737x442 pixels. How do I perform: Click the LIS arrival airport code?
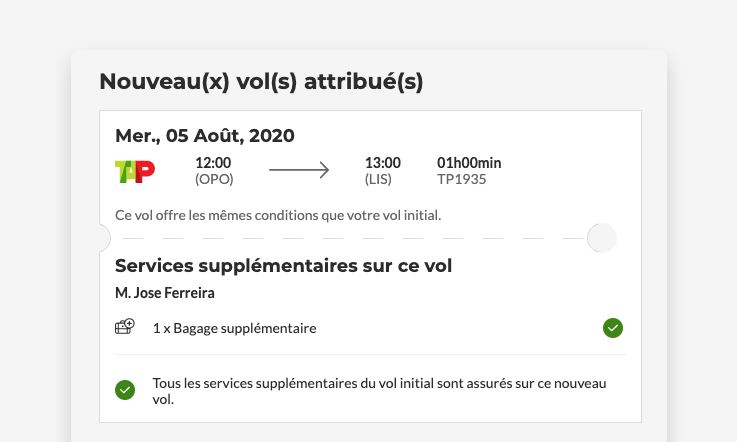[379, 180]
